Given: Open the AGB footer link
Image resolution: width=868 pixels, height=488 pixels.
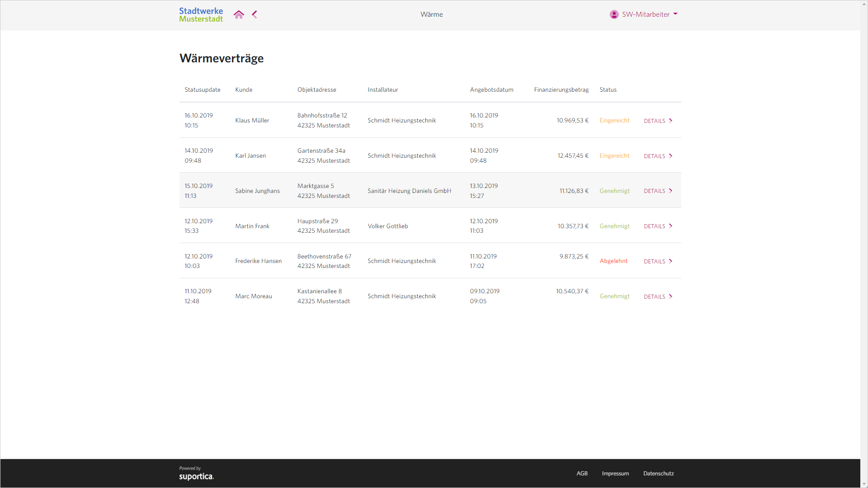Looking at the screenshot, I should pos(582,474).
